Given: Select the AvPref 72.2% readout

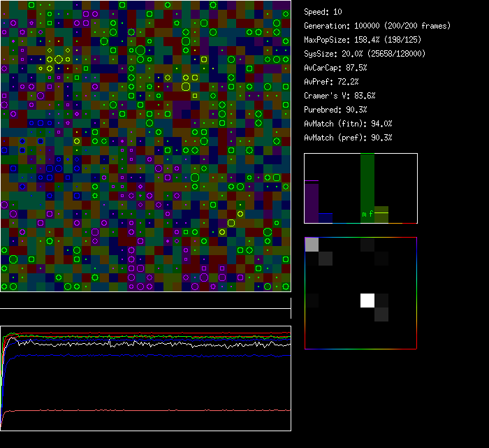Looking at the screenshot, I should tap(330, 82).
